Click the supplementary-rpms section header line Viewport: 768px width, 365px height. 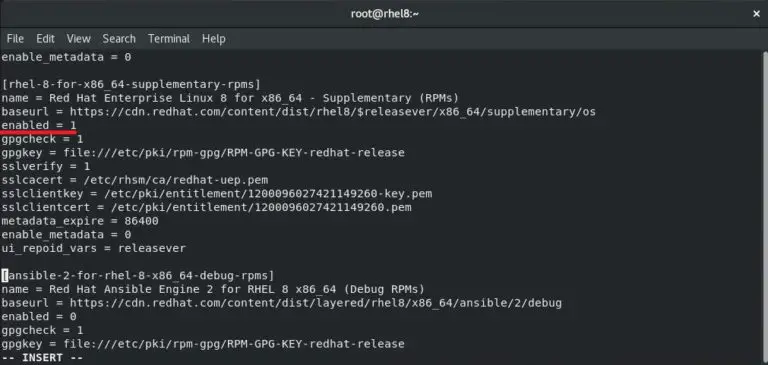[131, 84]
